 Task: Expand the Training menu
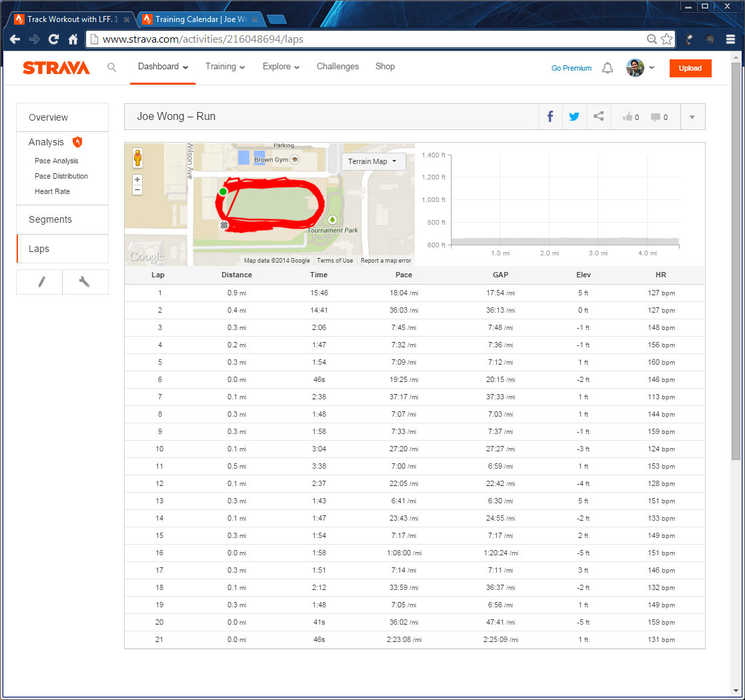pyautogui.click(x=225, y=67)
